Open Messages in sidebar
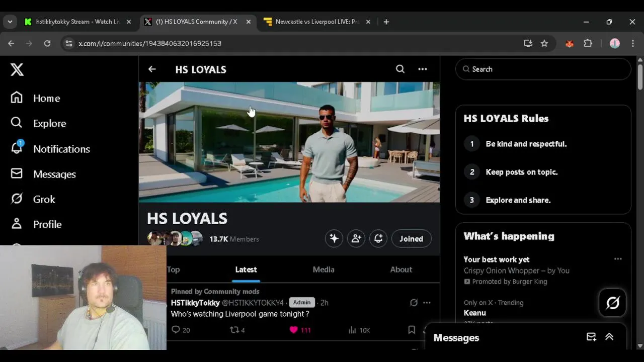This screenshot has height=362, width=644. 43,174
